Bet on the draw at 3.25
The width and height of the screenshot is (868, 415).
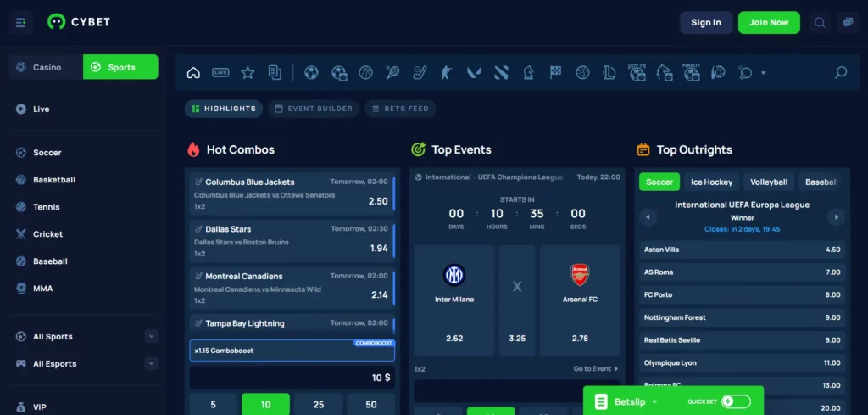517,300
